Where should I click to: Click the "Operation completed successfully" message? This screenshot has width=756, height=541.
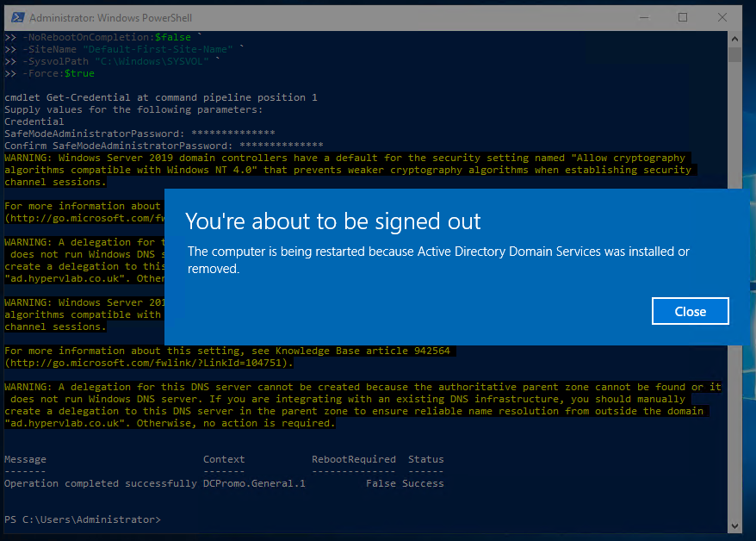(101, 483)
